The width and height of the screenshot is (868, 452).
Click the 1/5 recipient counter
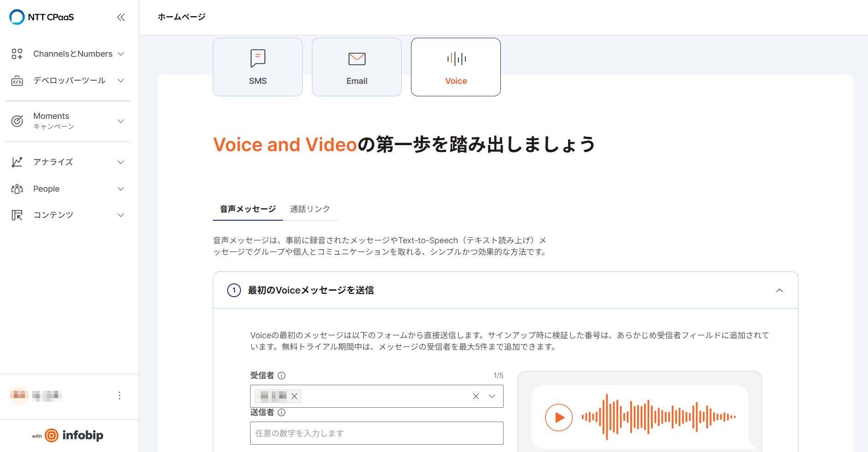[498, 376]
